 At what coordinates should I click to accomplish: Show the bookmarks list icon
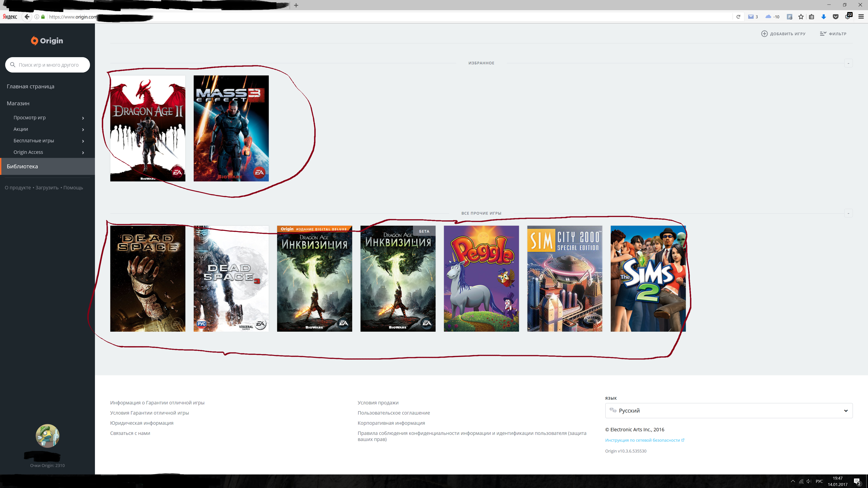812,17
